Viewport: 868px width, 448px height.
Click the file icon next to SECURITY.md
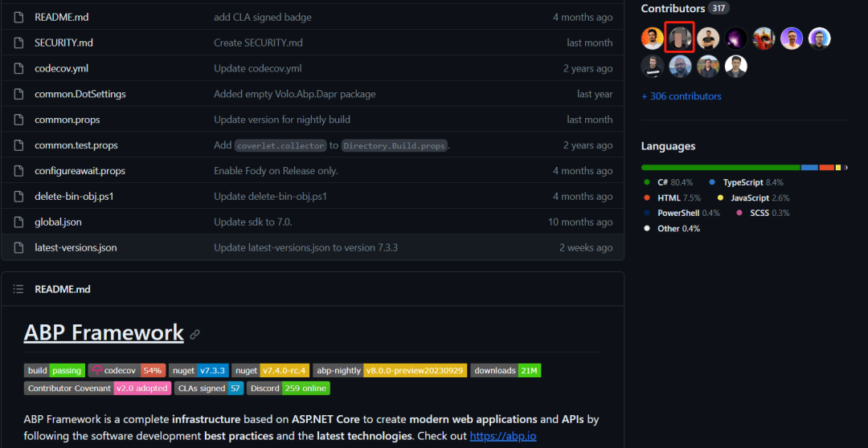18,43
